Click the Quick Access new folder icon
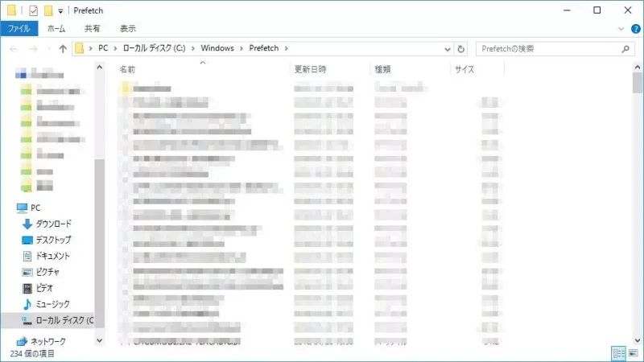 pyautogui.click(x=48, y=10)
